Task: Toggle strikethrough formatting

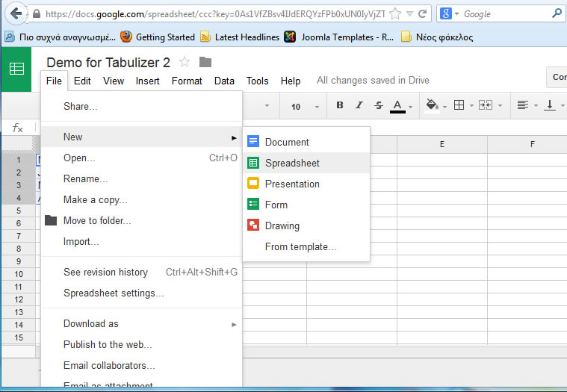Action: 378,105
